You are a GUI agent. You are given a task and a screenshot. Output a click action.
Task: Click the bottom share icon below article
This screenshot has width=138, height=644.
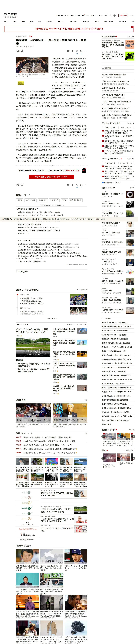tap(18, 185)
